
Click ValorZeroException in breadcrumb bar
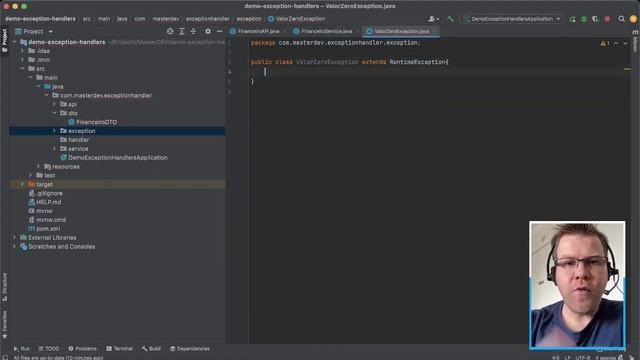point(300,19)
